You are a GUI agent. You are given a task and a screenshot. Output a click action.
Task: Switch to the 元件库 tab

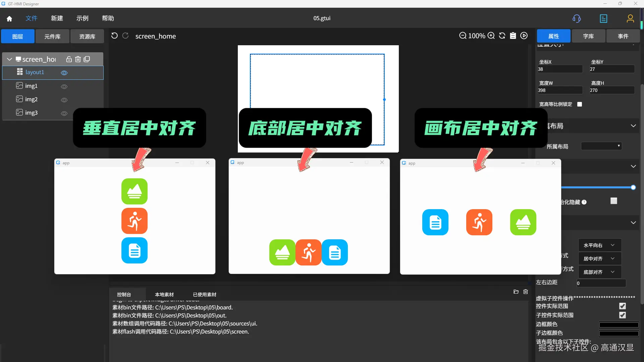click(52, 36)
